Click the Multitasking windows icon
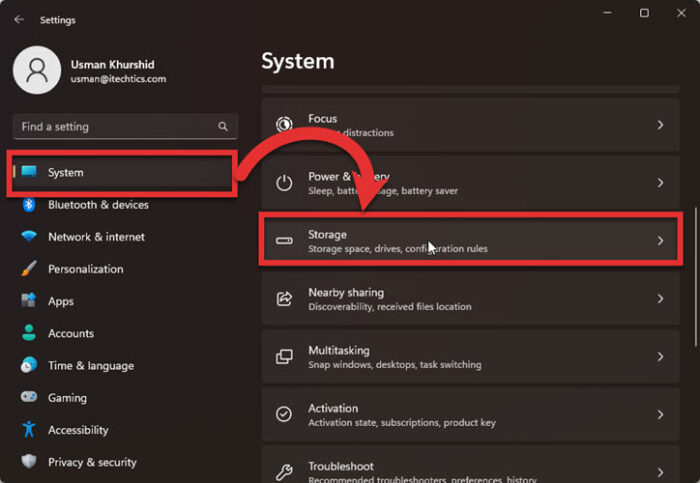This screenshot has height=483, width=700. pyautogui.click(x=284, y=357)
